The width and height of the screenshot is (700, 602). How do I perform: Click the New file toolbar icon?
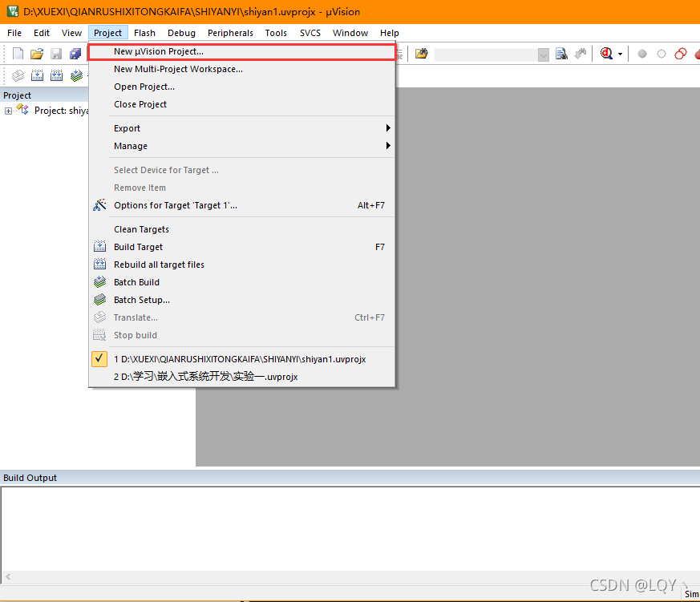pyautogui.click(x=18, y=54)
